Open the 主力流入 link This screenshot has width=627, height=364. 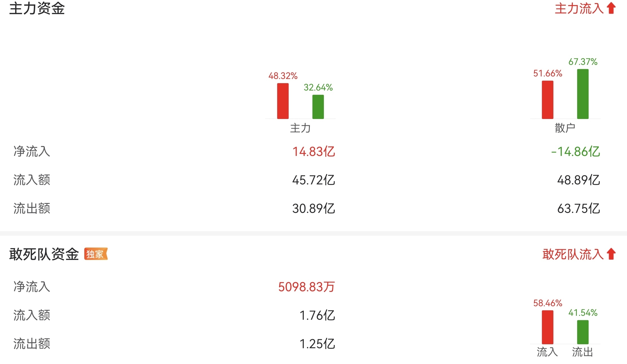pyautogui.click(x=579, y=8)
